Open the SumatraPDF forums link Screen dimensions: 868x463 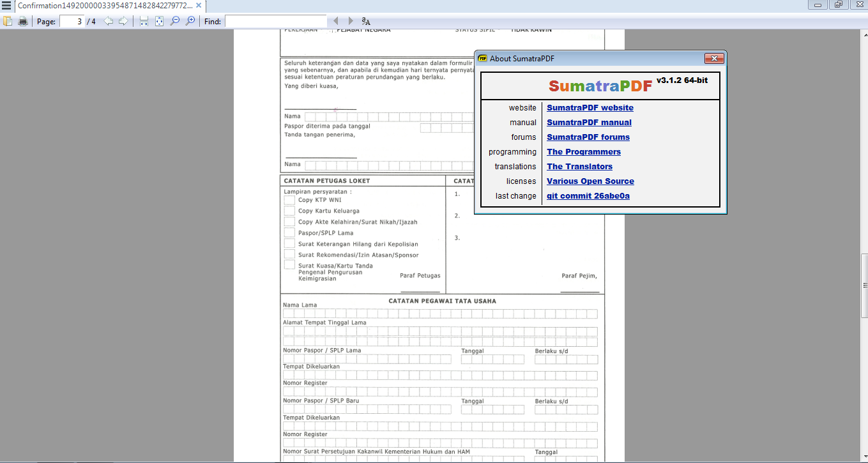pos(588,137)
